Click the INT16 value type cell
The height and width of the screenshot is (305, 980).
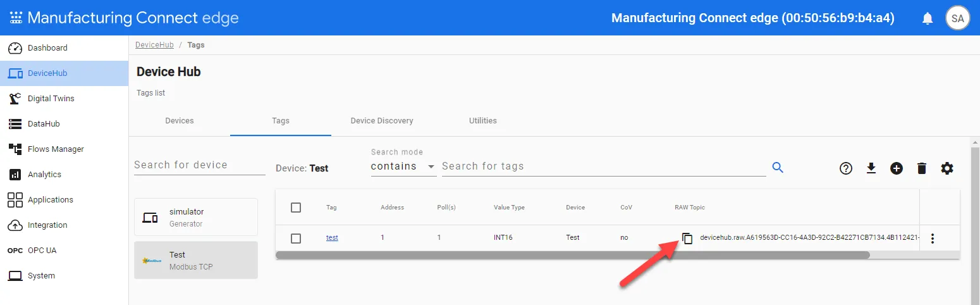(x=503, y=238)
